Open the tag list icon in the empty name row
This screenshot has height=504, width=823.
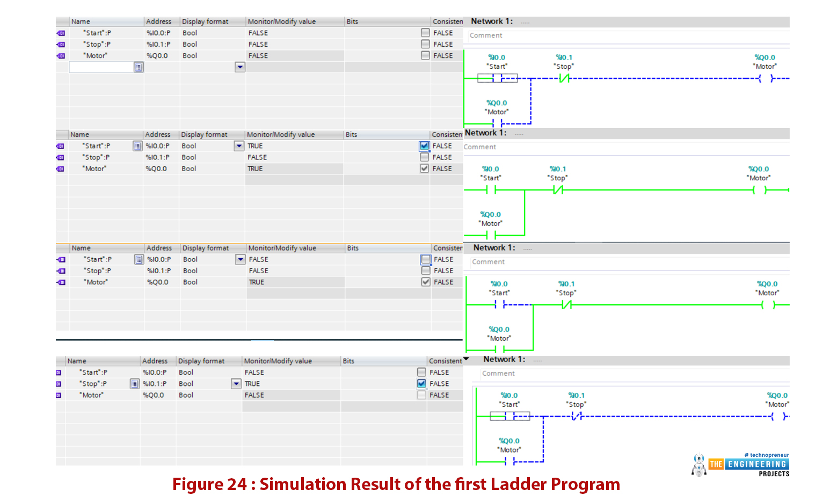point(139,67)
